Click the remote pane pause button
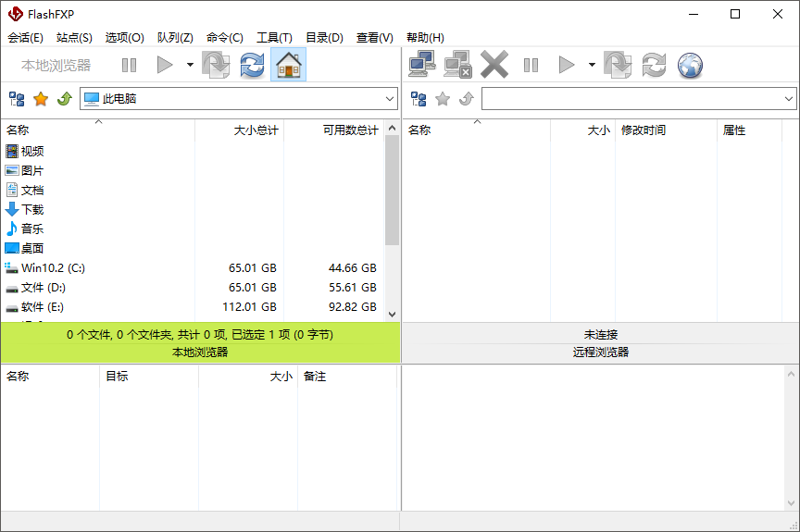 [x=531, y=65]
